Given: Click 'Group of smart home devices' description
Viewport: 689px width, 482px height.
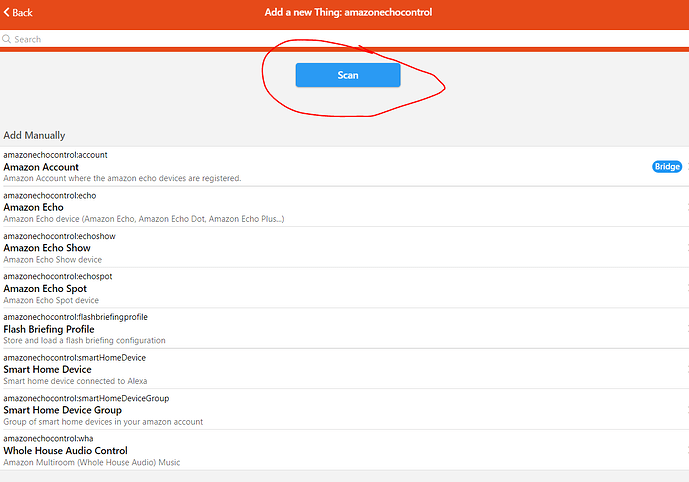Looking at the screenshot, I should click(103, 422).
